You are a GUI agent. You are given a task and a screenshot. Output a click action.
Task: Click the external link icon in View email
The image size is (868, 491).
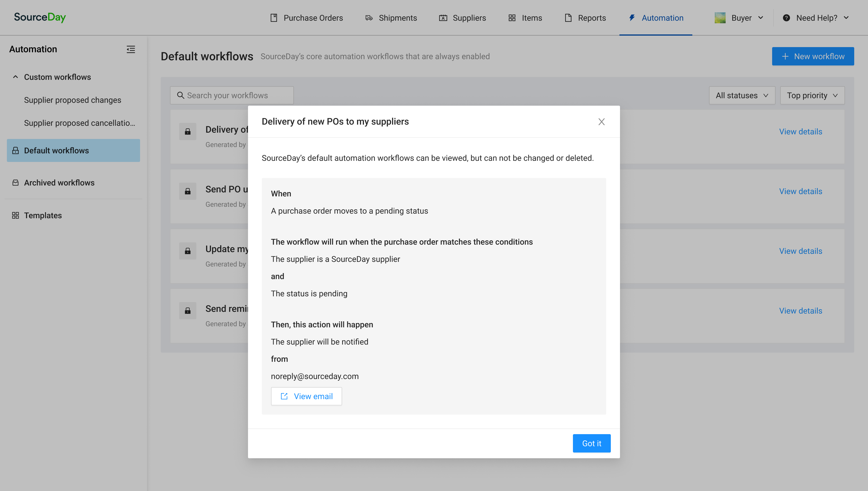pyautogui.click(x=284, y=396)
